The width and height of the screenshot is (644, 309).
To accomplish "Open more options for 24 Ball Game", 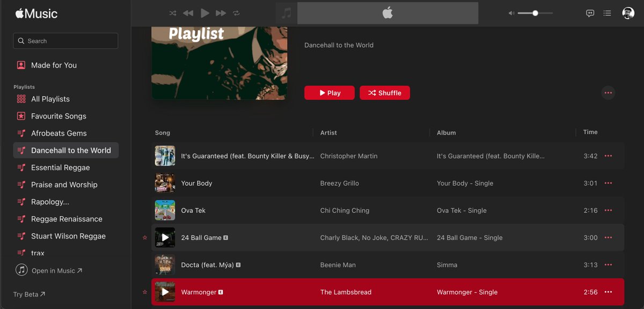I will pyautogui.click(x=608, y=238).
